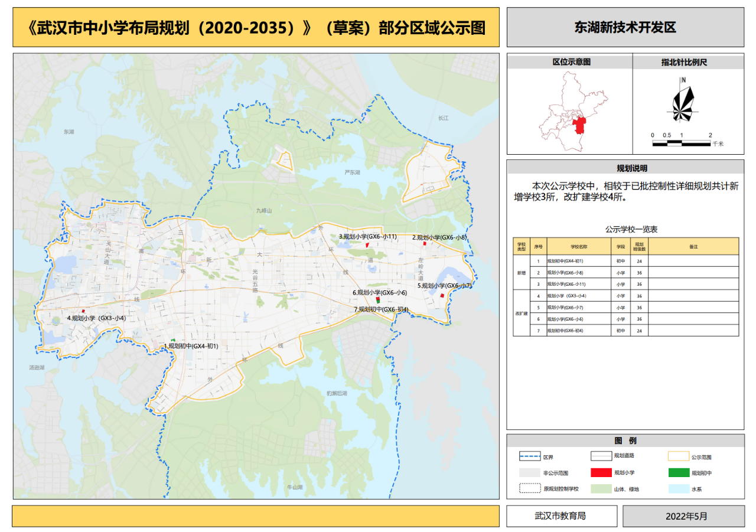Click the 长江 river label on map
Viewport: 756px width, 532px height.
(444, 118)
